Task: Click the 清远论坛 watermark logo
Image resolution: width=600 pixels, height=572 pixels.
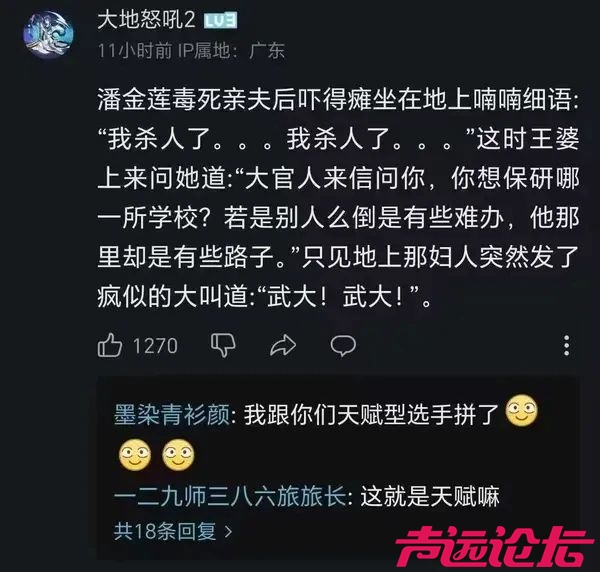Action: pyautogui.click(x=493, y=546)
